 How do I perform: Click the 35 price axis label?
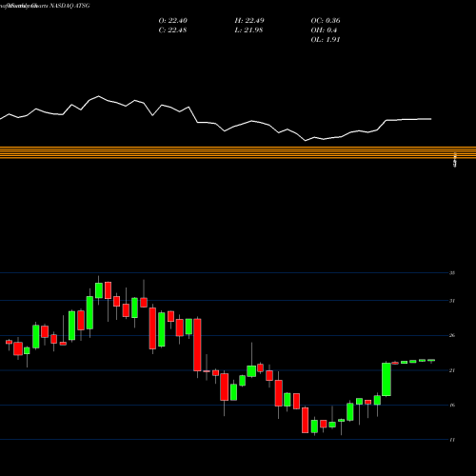tap(452, 273)
